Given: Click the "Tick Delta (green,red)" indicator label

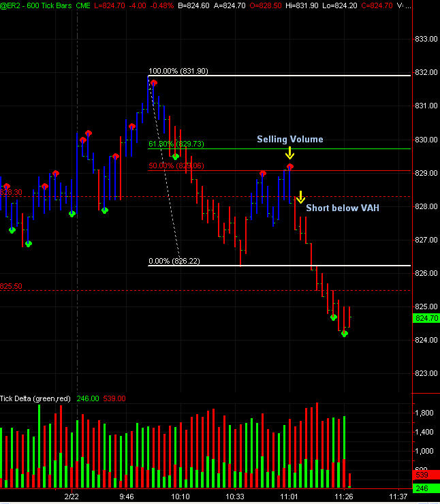Looking at the screenshot, I should coord(35,398).
